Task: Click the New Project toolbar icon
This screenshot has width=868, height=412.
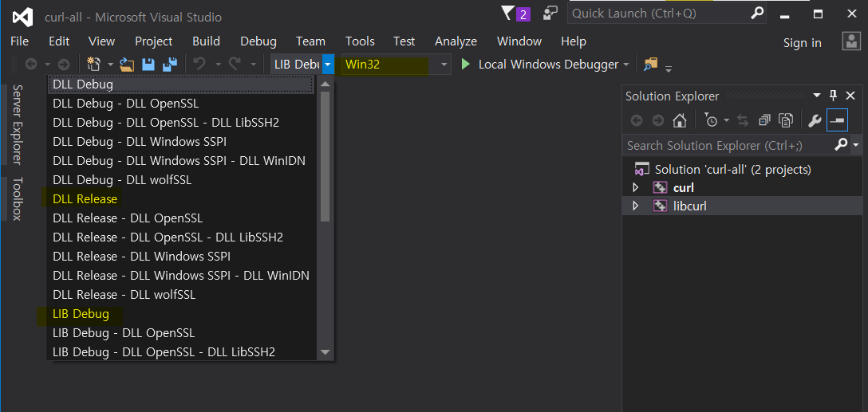Action: tap(93, 64)
